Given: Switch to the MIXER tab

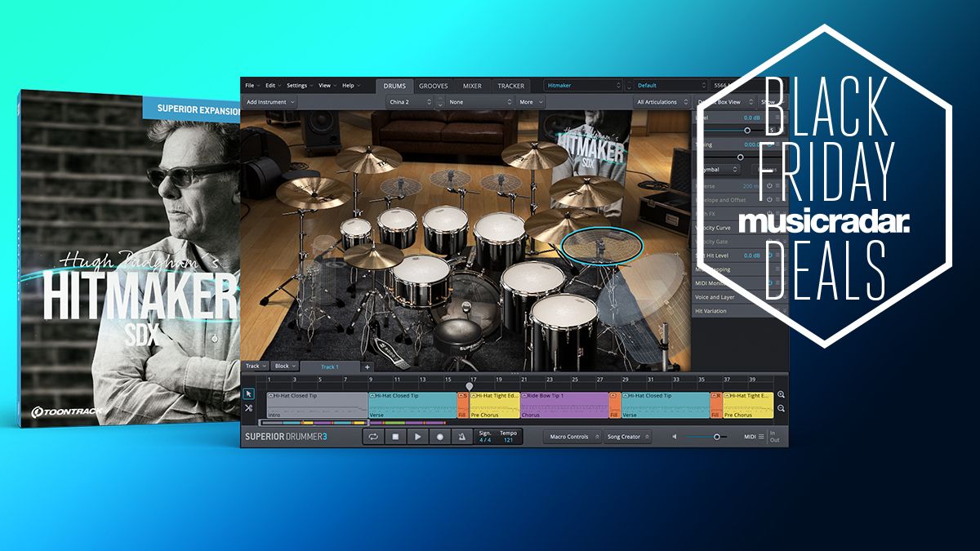Looking at the screenshot, I should pos(472,86).
